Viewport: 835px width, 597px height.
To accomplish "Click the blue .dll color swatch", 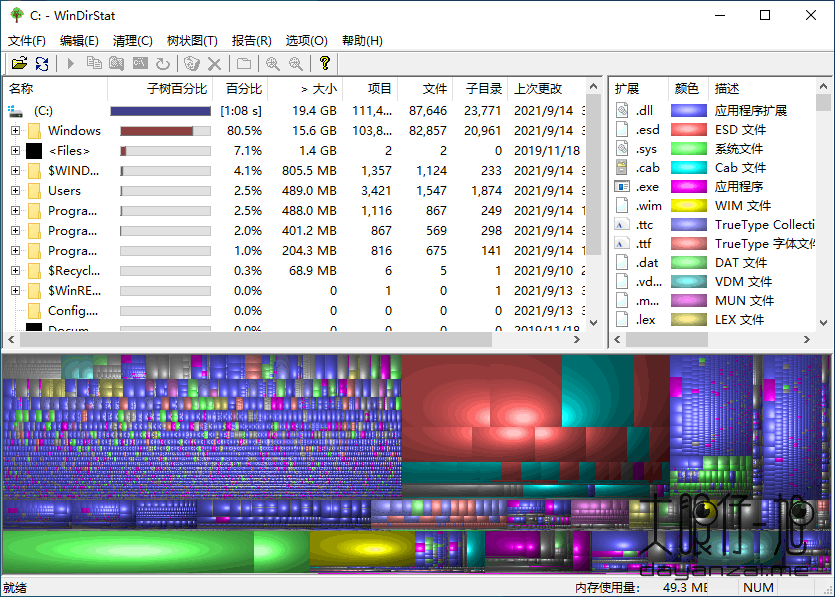I will pyautogui.click(x=689, y=110).
